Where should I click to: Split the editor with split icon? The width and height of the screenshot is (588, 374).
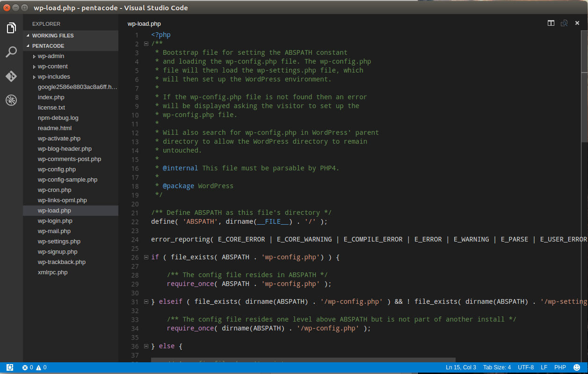click(551, 23)
